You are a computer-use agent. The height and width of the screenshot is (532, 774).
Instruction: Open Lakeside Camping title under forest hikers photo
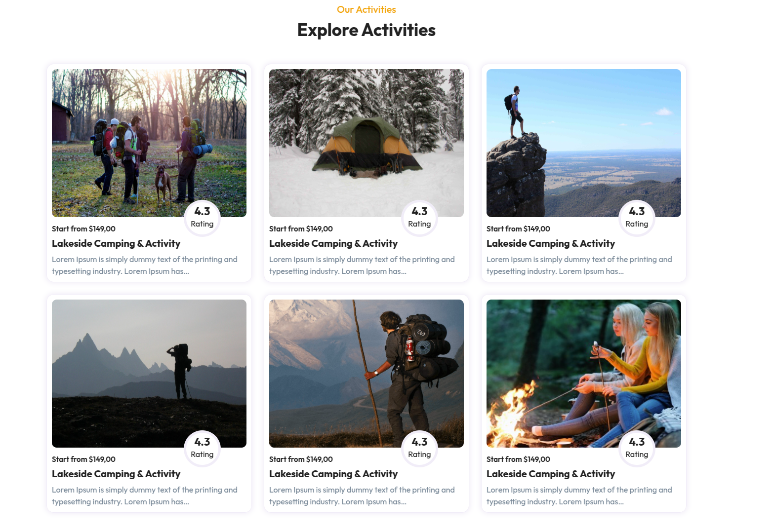[116, 243]
